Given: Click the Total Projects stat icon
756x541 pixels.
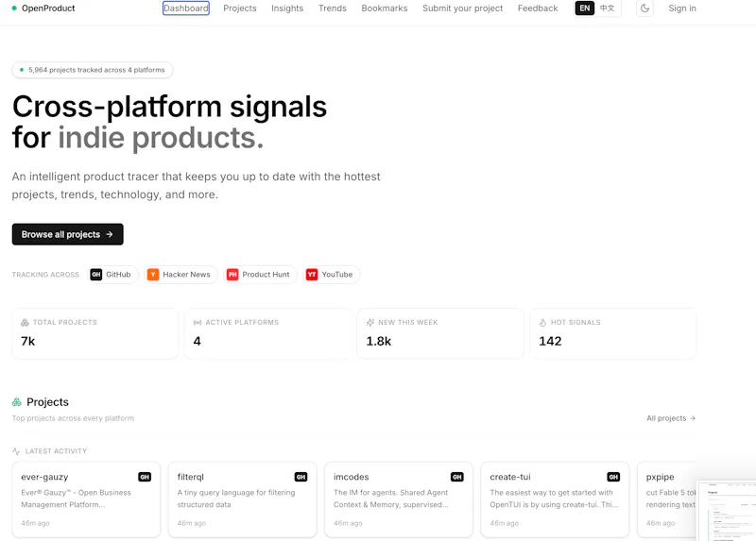Looking at the screenshot, I should point(25,322).
